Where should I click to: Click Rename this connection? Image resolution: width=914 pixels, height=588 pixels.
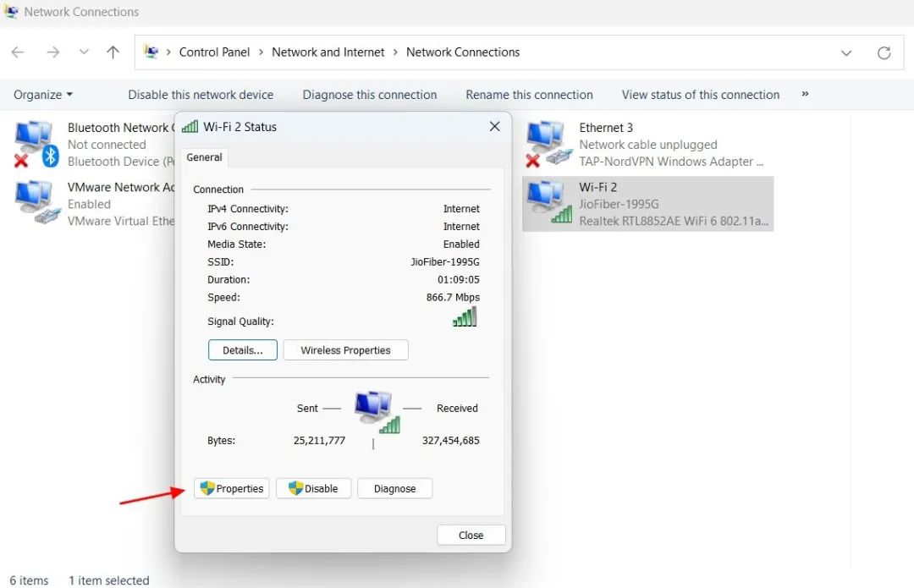[x=530, y=94]
